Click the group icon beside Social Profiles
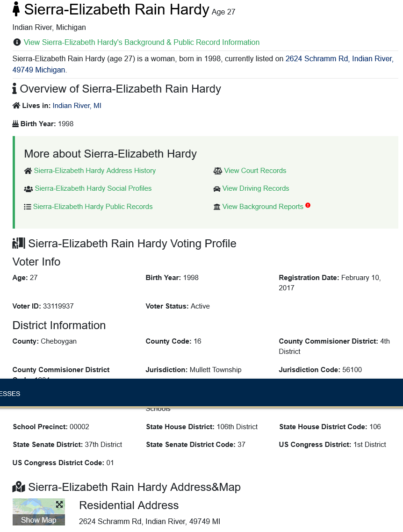403x532 pixels. 28,189
